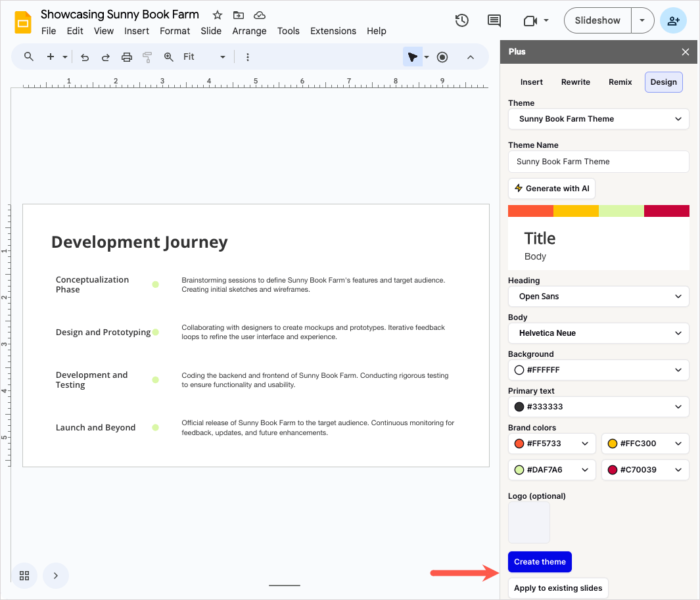
Task: Open the File menu
Action: pyautogui.click(x=49, y=31)
